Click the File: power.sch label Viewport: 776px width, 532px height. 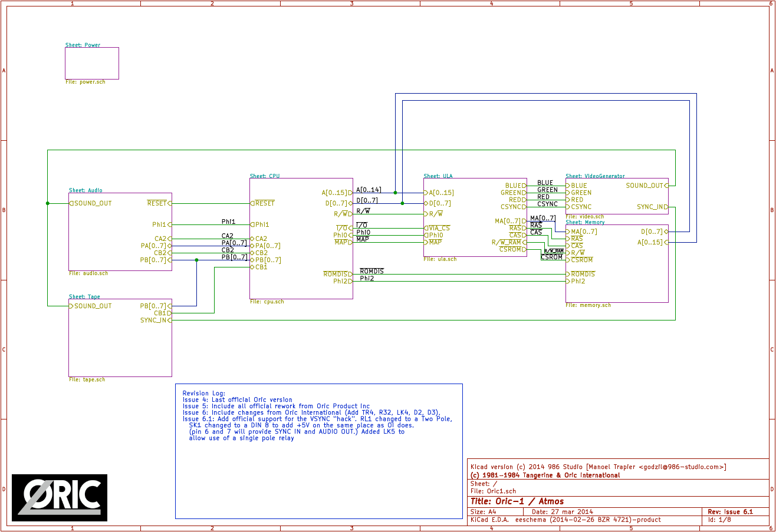click(86, 82)
